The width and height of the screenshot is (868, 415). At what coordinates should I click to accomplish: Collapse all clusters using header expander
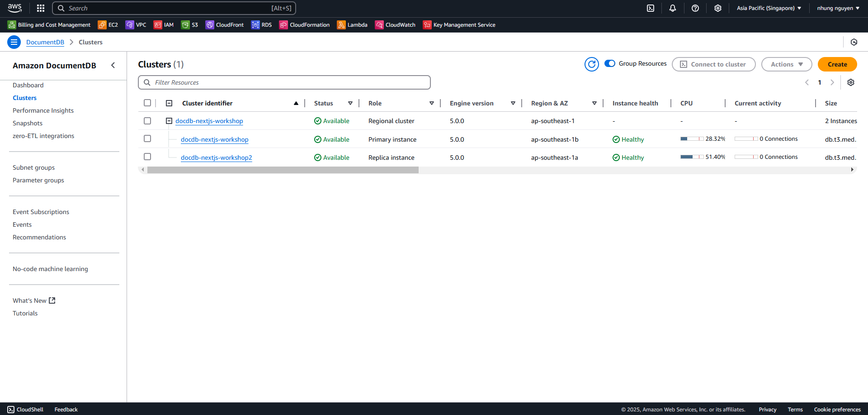[169, 103]
